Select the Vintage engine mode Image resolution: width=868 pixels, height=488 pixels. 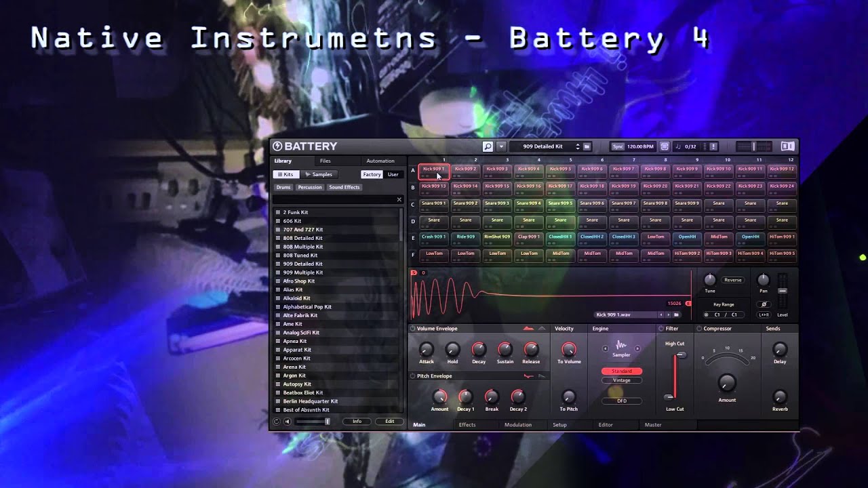tap(622, 380)
